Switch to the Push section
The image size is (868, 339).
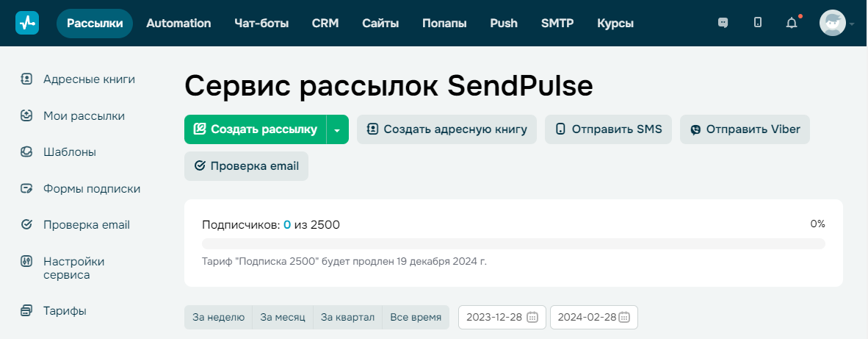[504, 24]
